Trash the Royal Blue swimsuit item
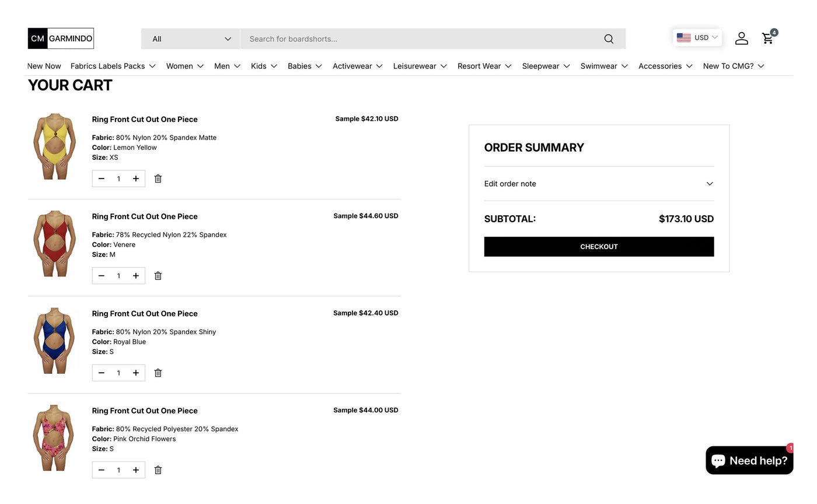Screen dimensions: 817x504 click(x=158, y=373)
